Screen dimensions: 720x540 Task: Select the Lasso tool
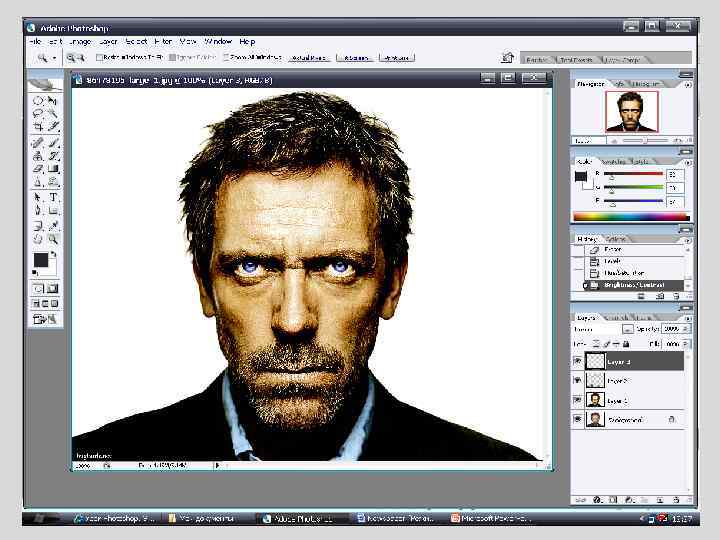click(x=38, y=113)
